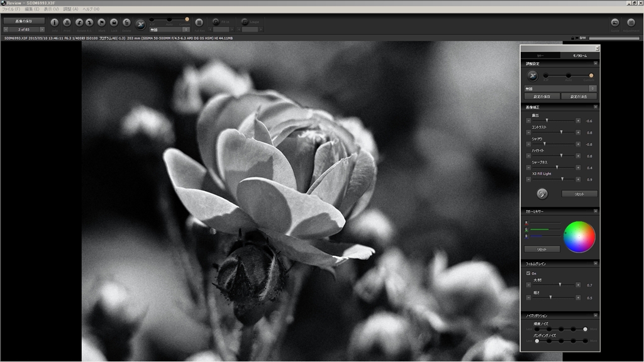The height and width of the screenshot is (362, 644).
Task: Open the ヘルプ (H) menu
Action: (91, 9)
